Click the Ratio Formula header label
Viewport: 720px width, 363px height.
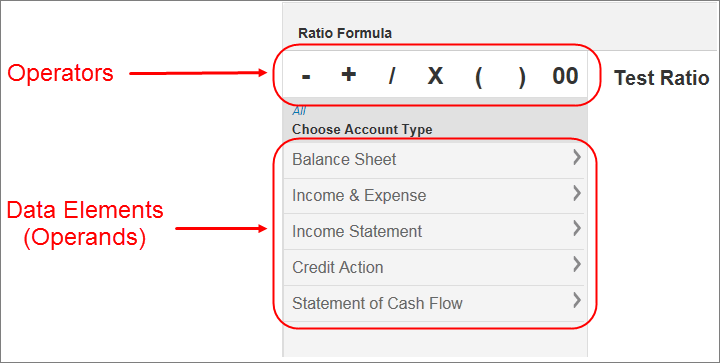345,33
